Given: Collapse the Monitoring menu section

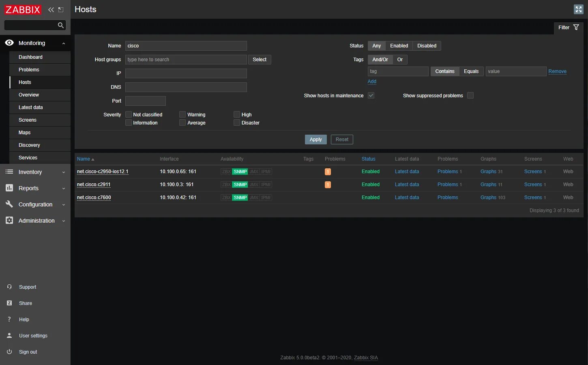Looking at the screenshot, I should click(64, 43).
